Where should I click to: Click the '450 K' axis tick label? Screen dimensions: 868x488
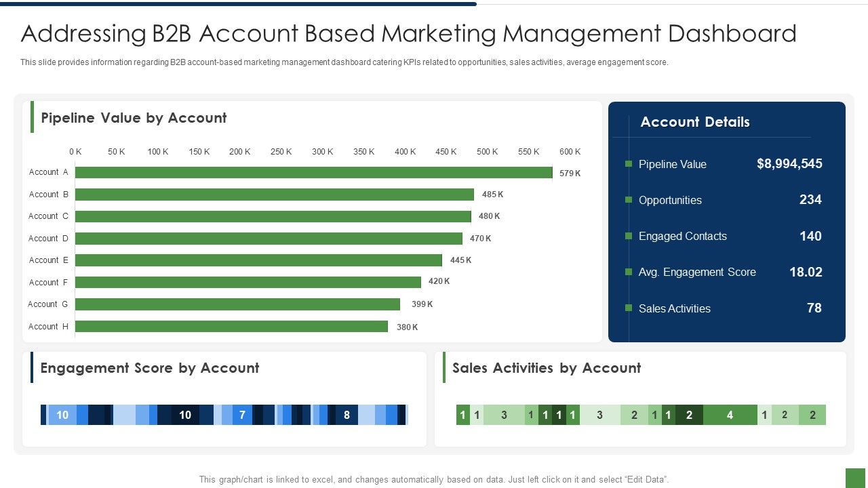pos(446,152)
